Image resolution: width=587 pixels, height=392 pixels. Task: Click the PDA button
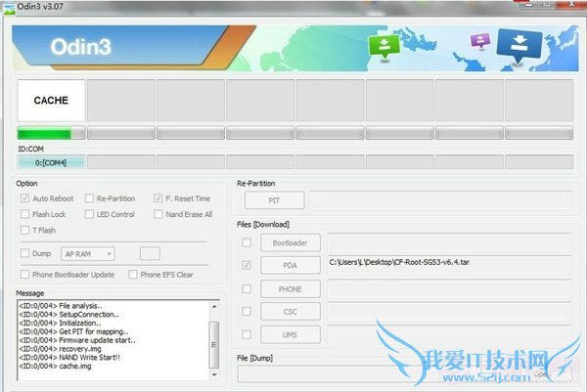point(291,266)
